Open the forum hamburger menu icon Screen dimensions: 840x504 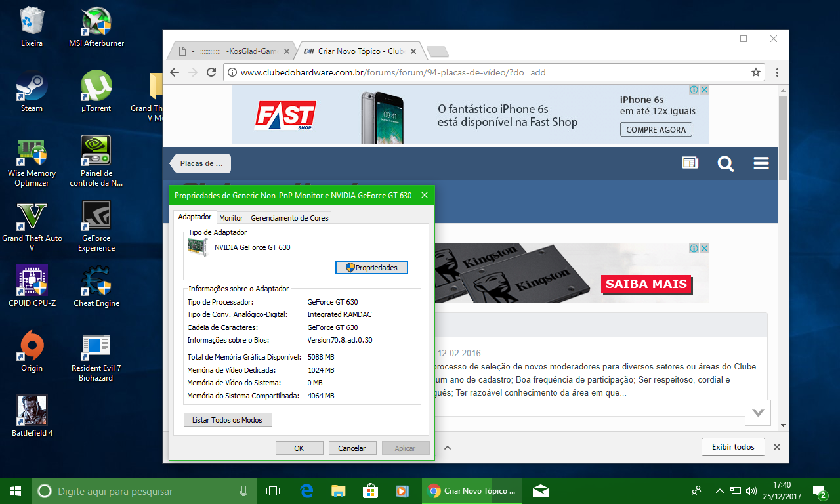tap(761, 163)
